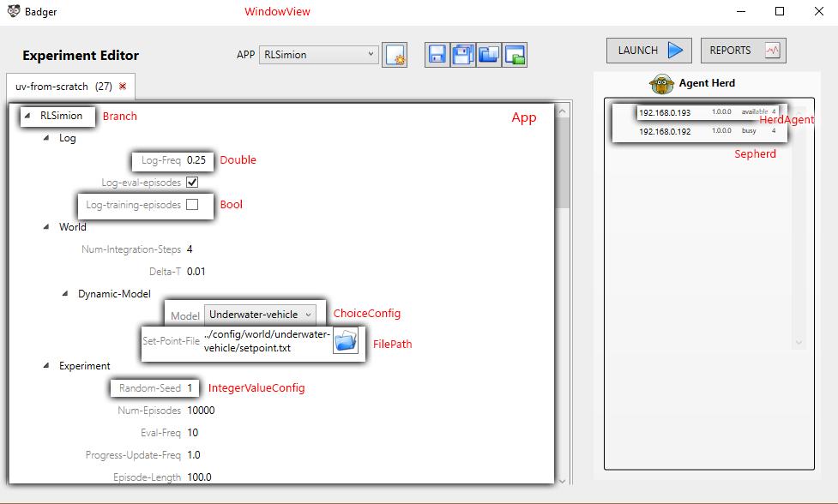This screenshot has height=504, width=838.
Task: Click the Experiment Editor heading
Action: tap(81, 56)
